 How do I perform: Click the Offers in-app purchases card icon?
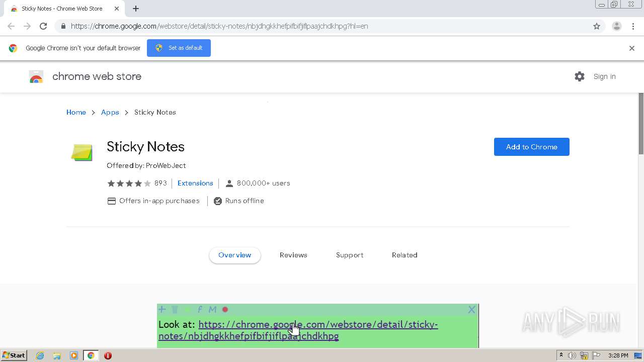[112, 201]
